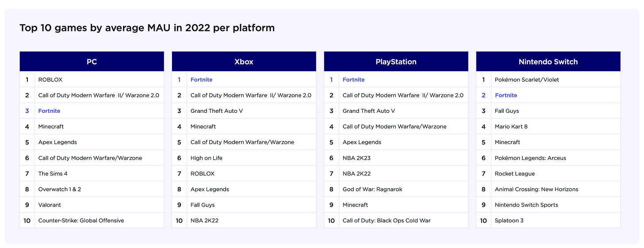This screenshot has height=248, width=644.
Task: Click the chart title about average MAU
Action: [147, 28]
